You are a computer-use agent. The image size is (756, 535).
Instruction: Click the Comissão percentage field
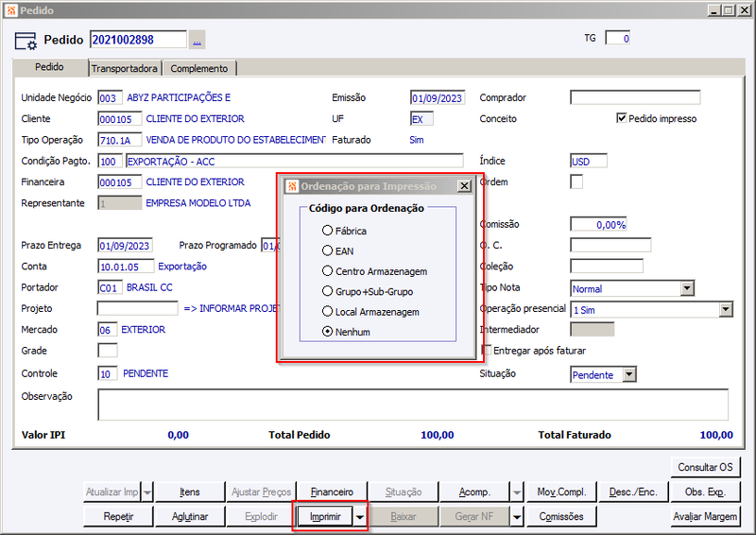(598, 224)
